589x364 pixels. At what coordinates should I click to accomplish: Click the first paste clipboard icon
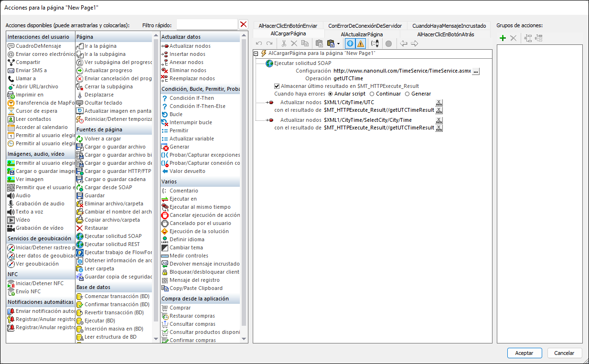click(x=320, y=43)
